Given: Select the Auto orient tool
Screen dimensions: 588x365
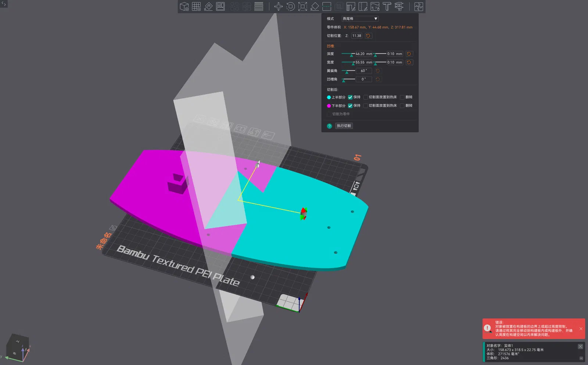Looking at the screenshot, I should [x=208, y=7].
